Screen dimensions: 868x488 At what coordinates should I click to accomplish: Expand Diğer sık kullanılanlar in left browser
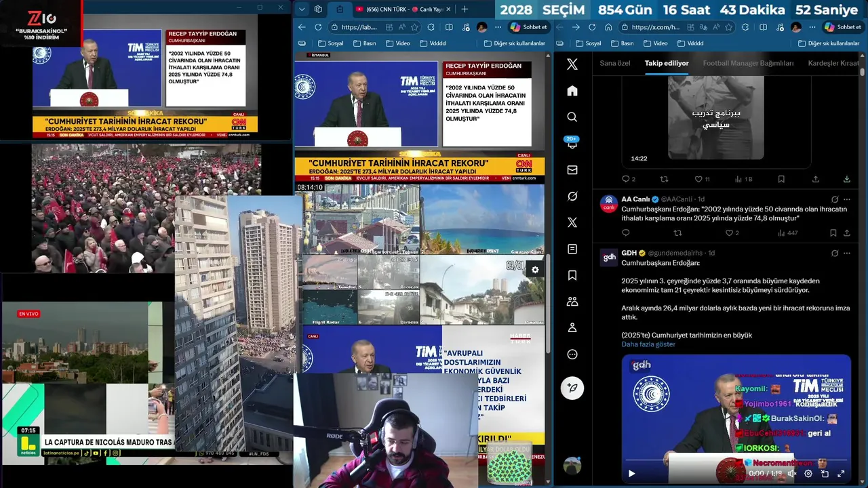[x=513, y=43]
